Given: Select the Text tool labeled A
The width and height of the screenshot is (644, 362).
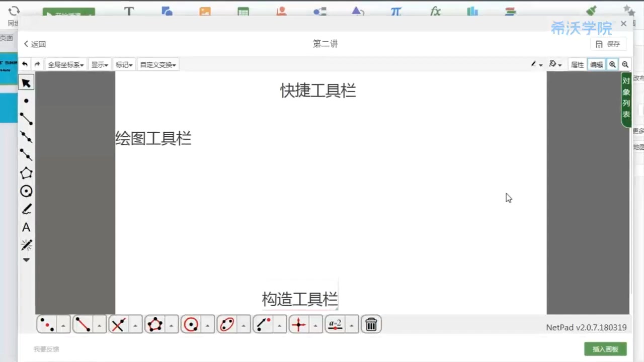Looking at the screenshot, I should coord(26,227).
